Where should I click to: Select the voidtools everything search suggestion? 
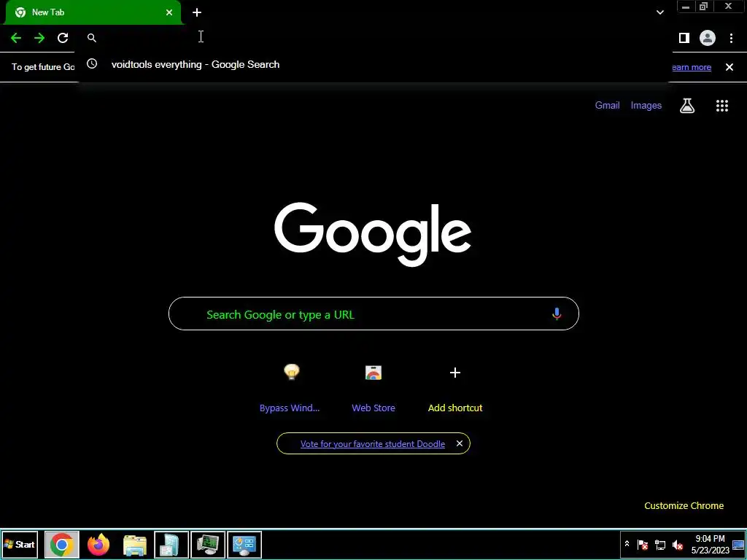pyautogui.click(x=374, y=64)
